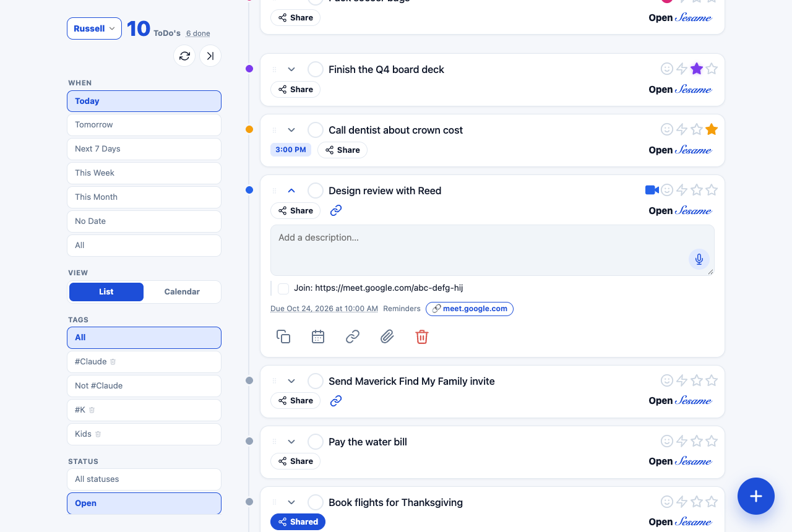The height and width of the screenshot is (532, 792).
Task: Expand the Send Maverick Find My Family invite card
Action: 291,381
